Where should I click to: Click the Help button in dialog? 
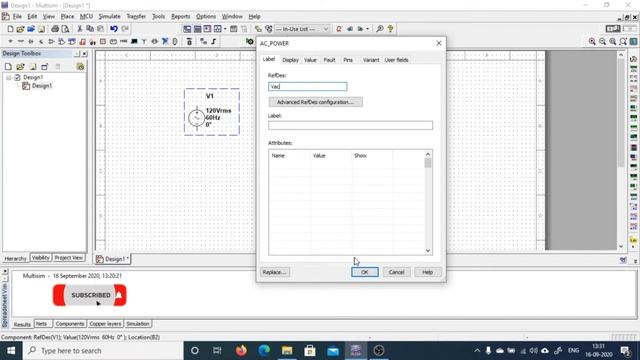click(x=427, y=272)
